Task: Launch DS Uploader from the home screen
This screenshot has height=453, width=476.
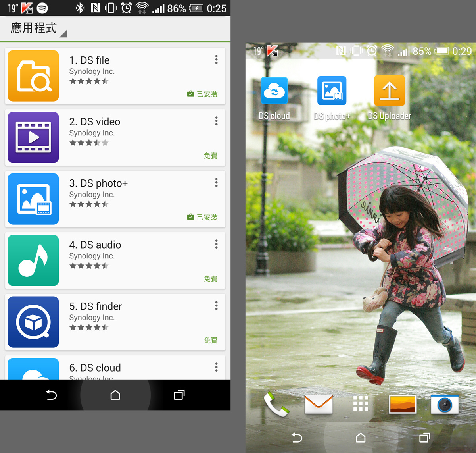Action: coord(390,91)
